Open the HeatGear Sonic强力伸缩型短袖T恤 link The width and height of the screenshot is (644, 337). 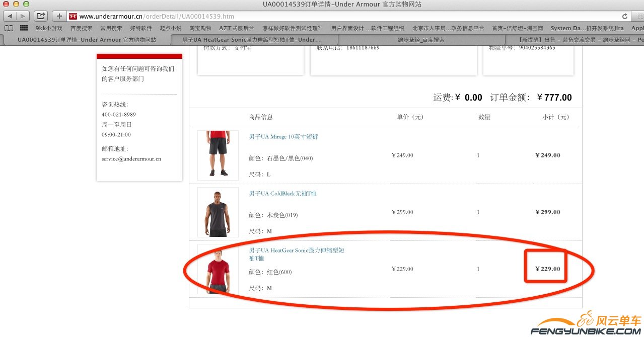pyautogui.click(x=297, y=250)
